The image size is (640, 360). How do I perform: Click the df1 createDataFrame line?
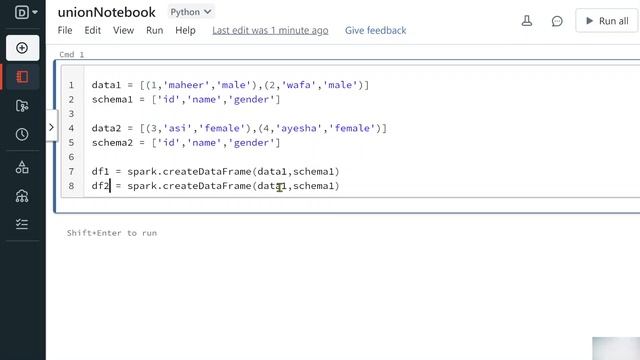pos(216,171)
